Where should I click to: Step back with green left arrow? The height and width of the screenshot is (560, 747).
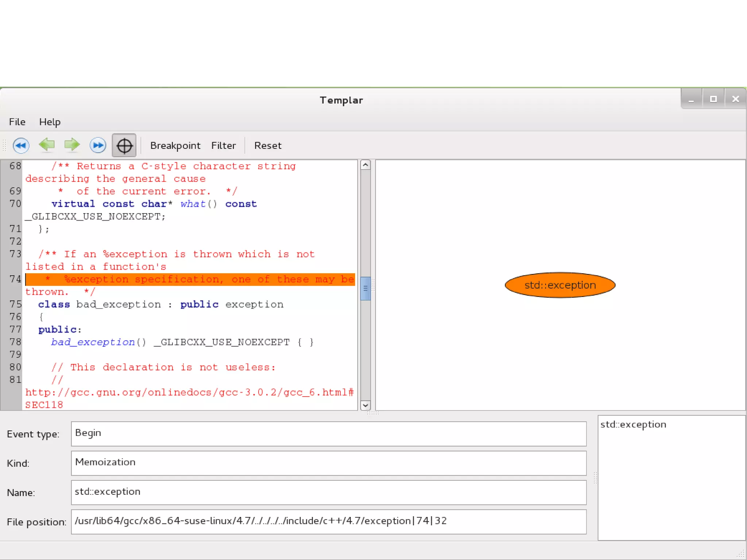tap(47, 145)
